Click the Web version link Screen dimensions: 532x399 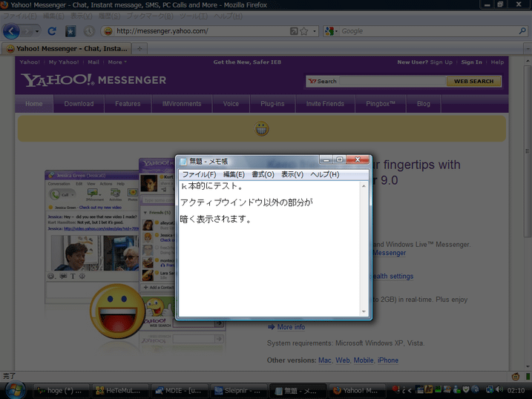click(x=342, y=360)
